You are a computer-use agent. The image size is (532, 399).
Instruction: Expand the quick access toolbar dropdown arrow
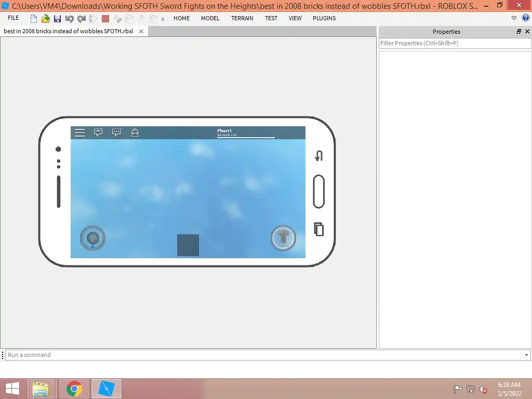point(163,19)
